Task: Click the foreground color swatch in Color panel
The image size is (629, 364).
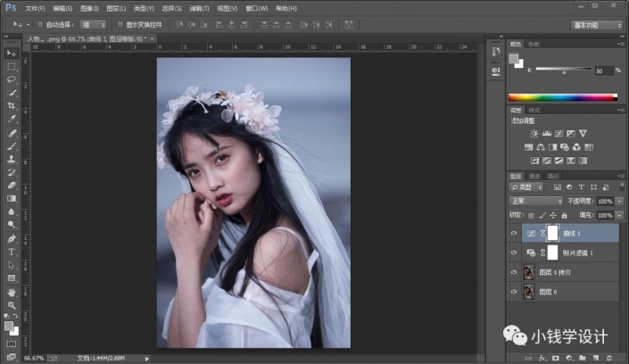Action: pyautogui.click(x=514, y=59)
